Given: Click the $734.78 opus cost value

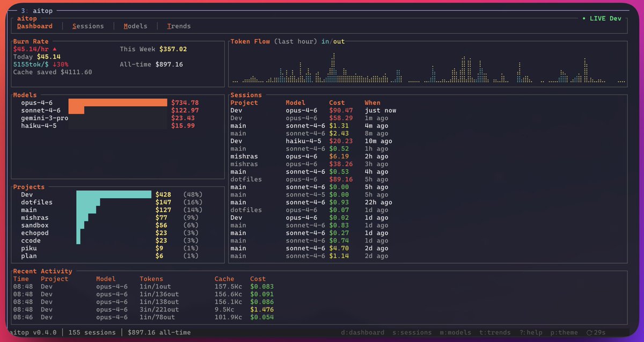Looking at the screenshot, I should point(185,103).
